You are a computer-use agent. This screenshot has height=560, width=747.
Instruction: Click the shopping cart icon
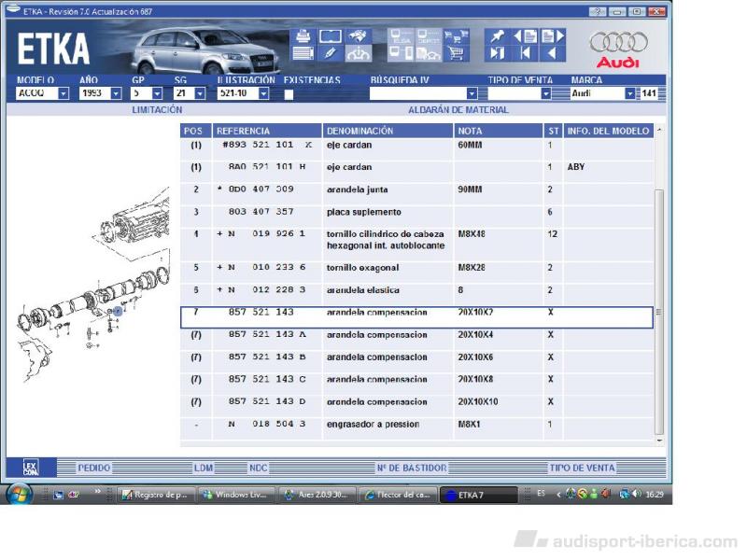[457, 53]
